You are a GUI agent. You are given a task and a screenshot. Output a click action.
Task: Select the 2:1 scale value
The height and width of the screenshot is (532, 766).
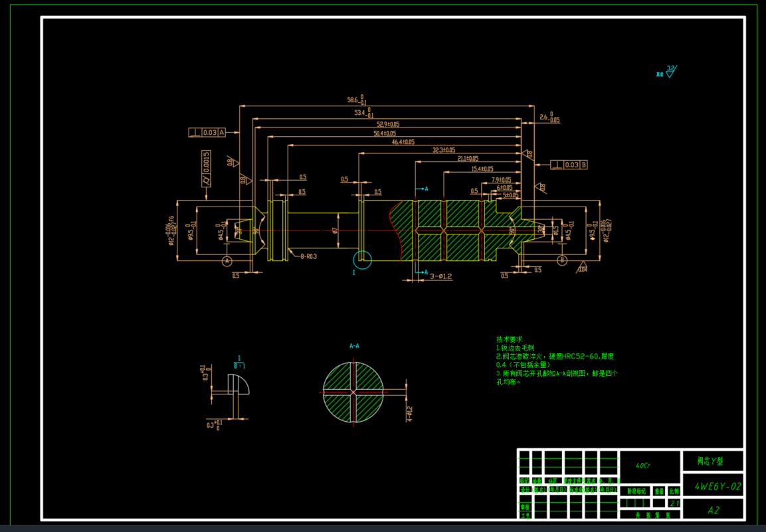[674, 503]
